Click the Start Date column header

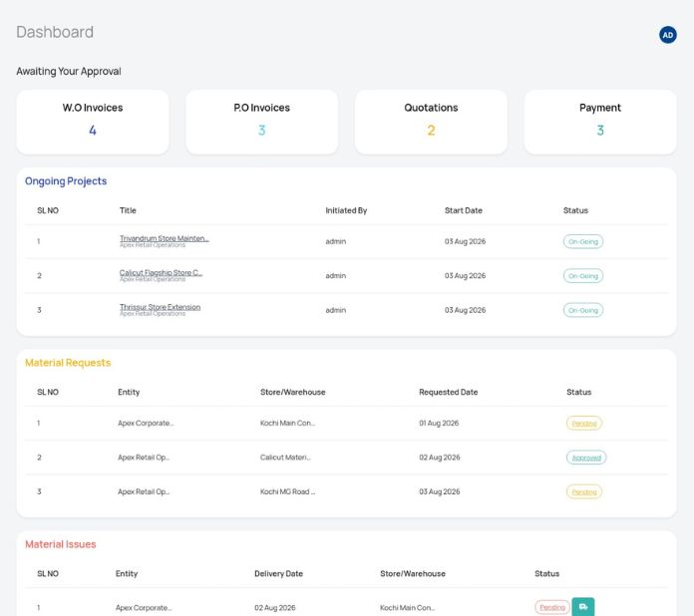point(463,210)
